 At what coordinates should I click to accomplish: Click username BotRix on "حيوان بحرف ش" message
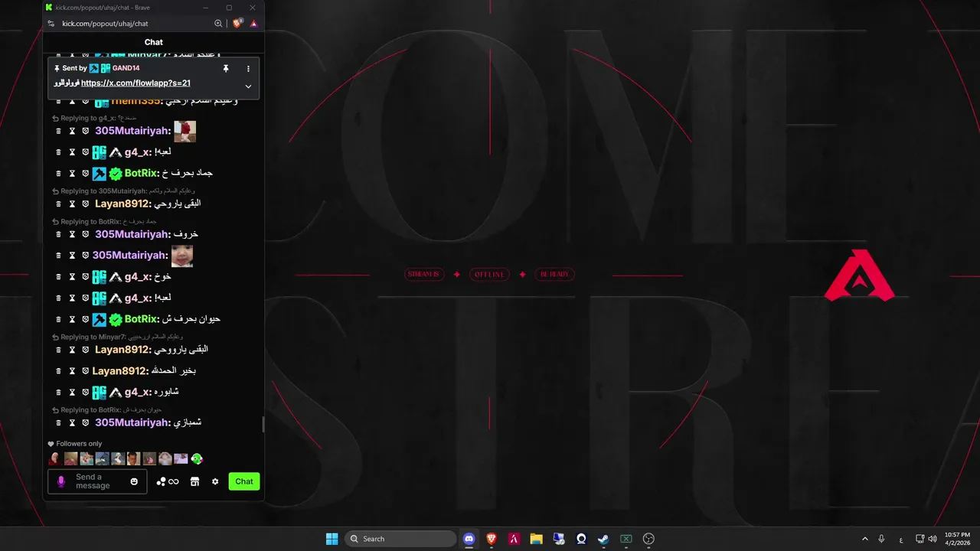(141, 319)
